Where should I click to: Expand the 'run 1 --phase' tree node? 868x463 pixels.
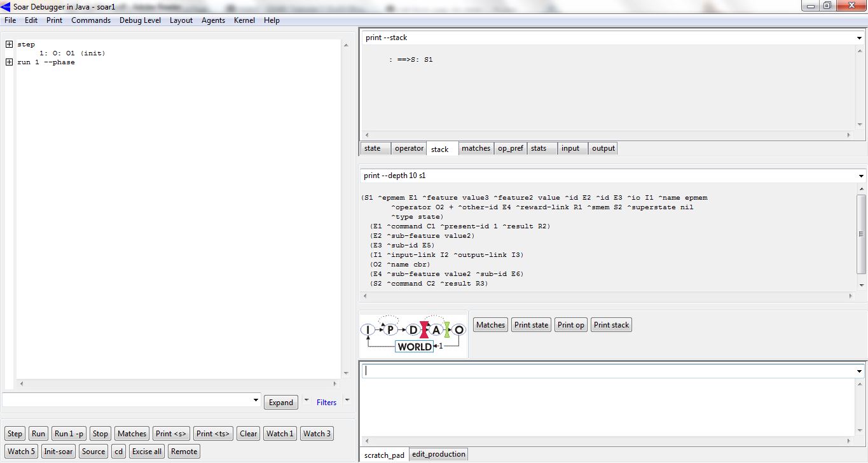[9, 62]
